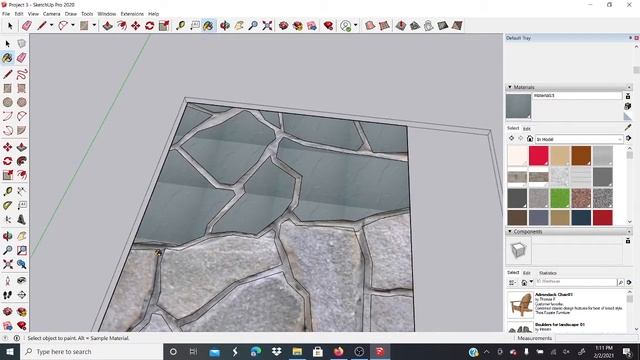Select the Eraser tool in left toolbar

point(22,58)
